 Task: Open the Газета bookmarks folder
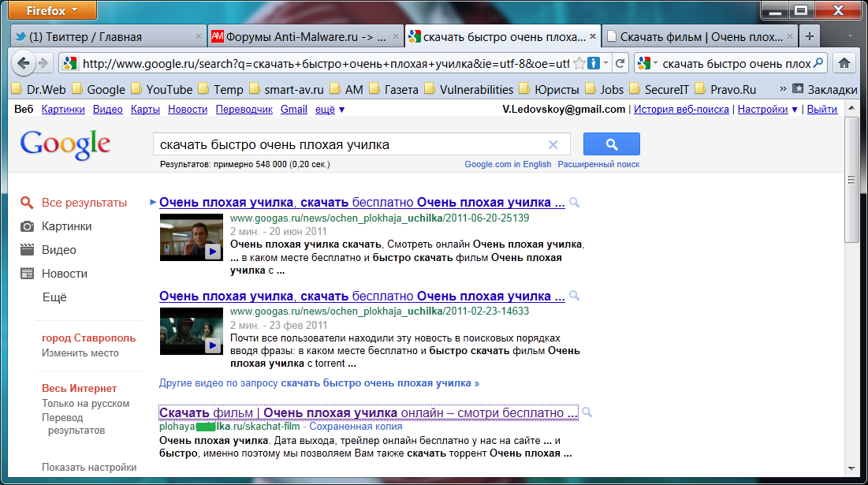click(393, 89)
